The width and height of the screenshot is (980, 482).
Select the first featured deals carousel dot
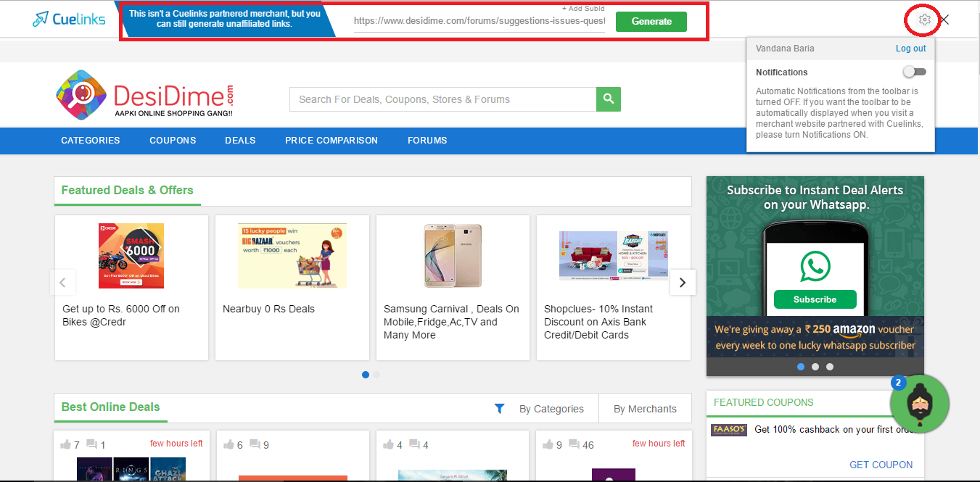[x=366, y=375]
